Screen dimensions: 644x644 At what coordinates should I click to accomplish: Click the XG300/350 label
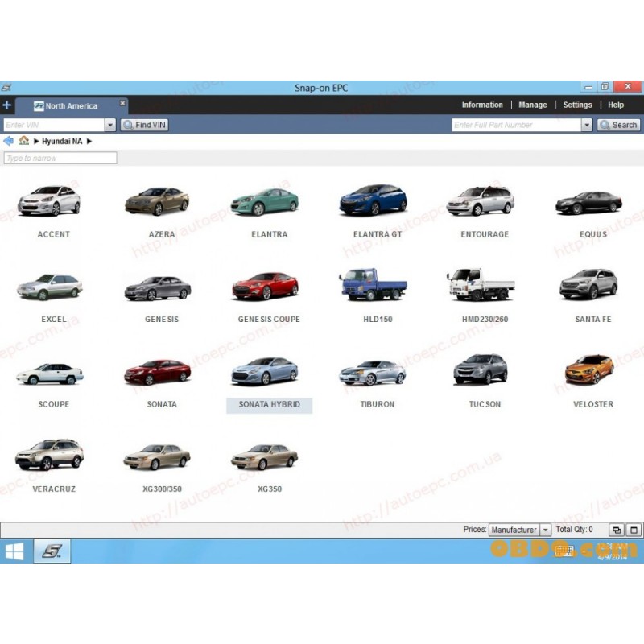click(x=162, y=489)
